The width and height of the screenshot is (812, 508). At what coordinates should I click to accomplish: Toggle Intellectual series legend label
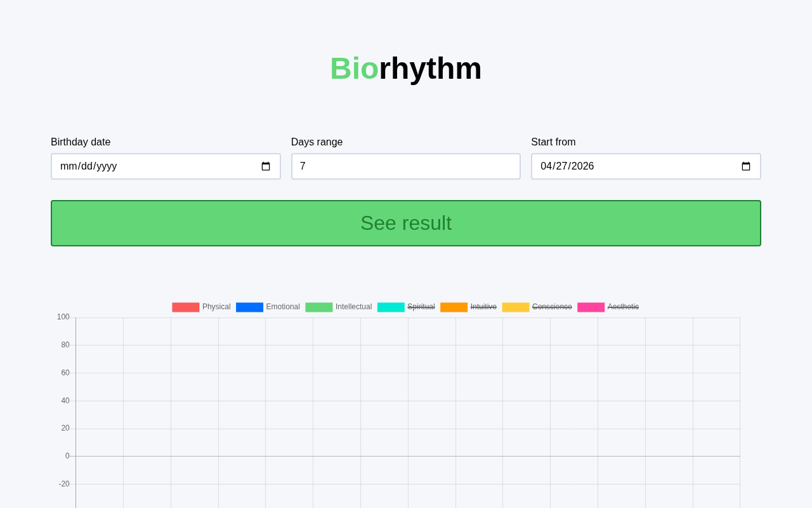click(x=353, y=307)
